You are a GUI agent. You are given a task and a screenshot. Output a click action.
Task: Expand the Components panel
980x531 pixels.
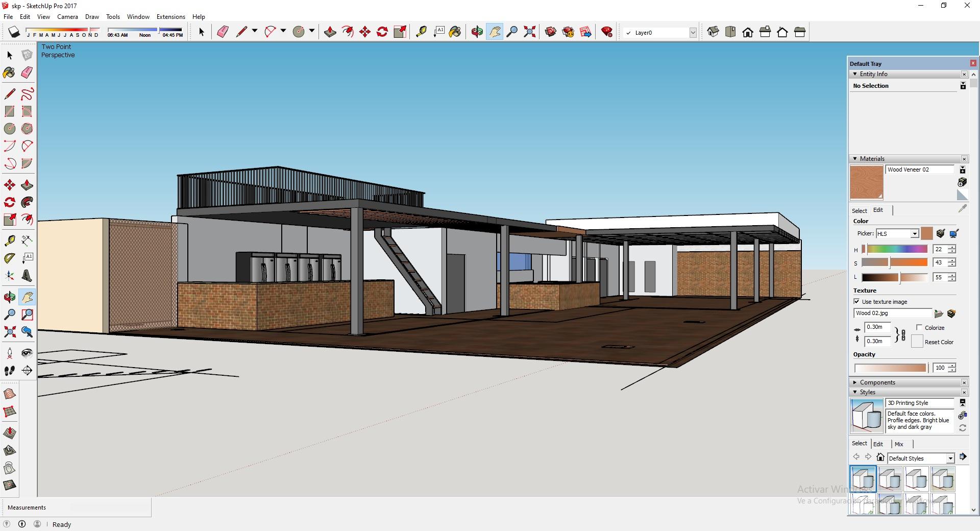click(x=877, y=382)
